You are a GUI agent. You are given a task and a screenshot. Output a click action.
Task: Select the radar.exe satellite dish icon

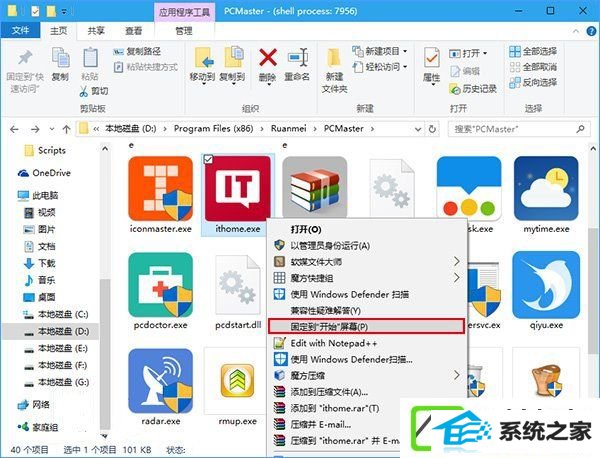161,381
